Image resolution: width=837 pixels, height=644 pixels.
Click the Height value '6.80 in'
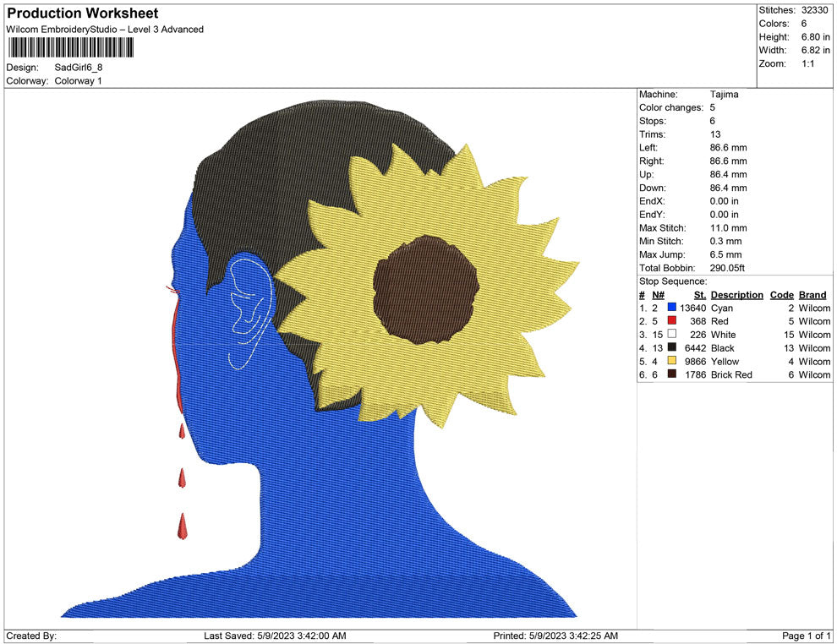point(815,37)
